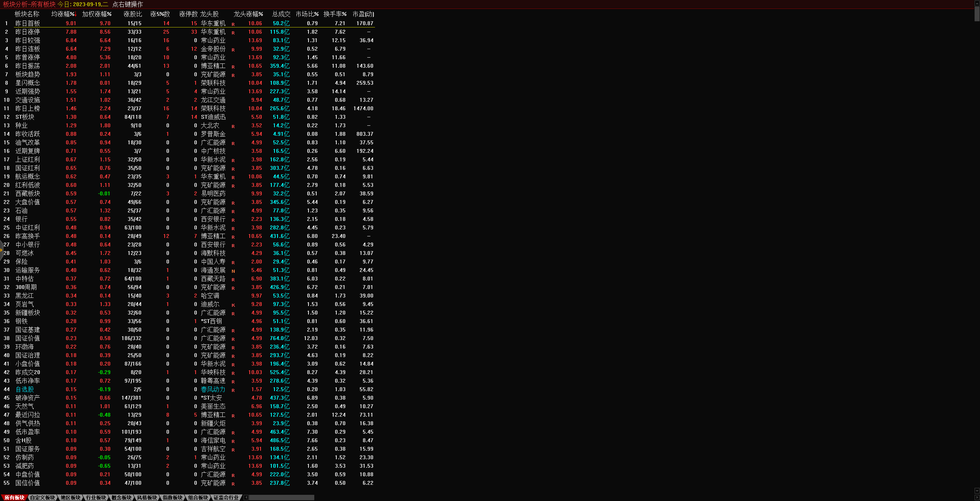Screen dimensions: 980x501
Task: Sort by the 加权涨幅% column header
Action: click(x=97, y=14)
